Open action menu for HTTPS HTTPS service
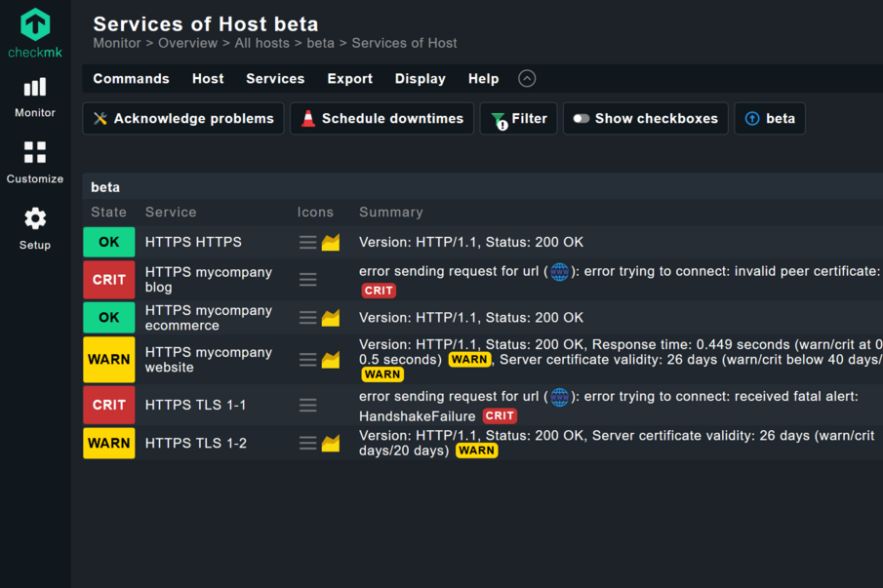This screenshot has height=588, width=883. [307, 243]
